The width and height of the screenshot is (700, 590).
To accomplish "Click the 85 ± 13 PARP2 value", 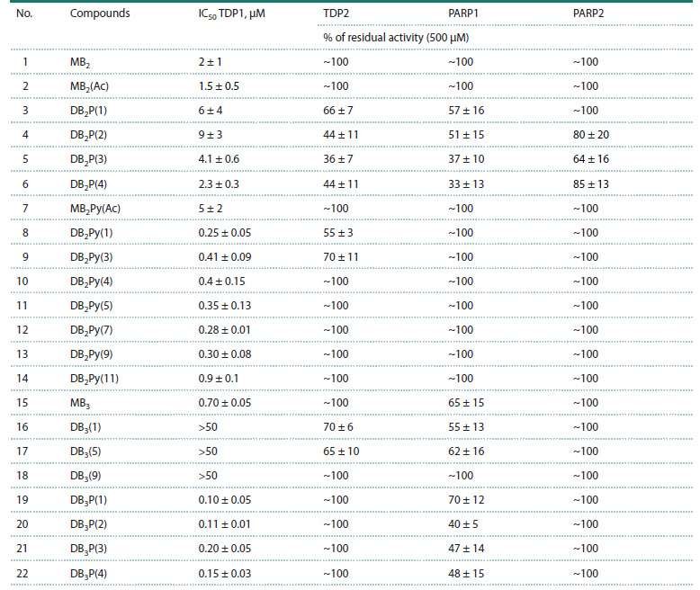I will point(590,183).
